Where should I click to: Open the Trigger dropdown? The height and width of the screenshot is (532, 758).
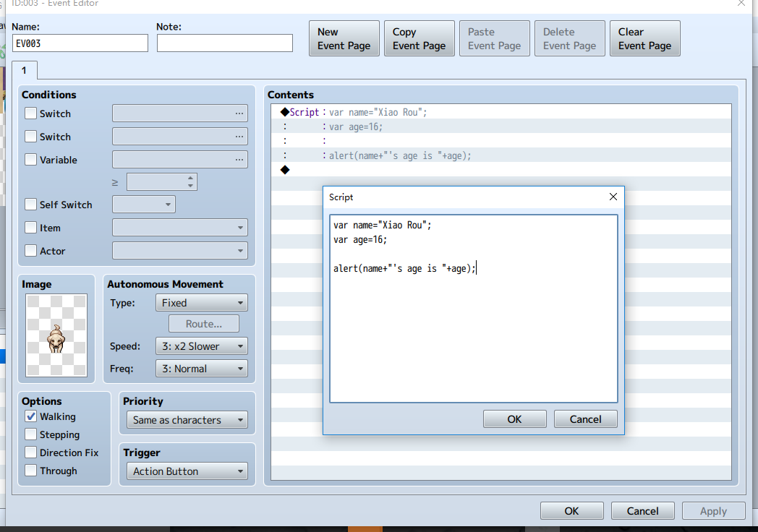point(187,471)
